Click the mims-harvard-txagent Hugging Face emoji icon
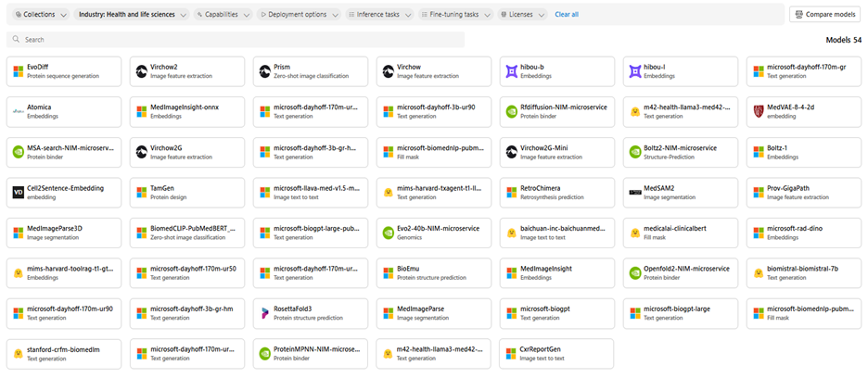Image resolution: width=868 pixels, height=378 pixels. coord(388,192)
